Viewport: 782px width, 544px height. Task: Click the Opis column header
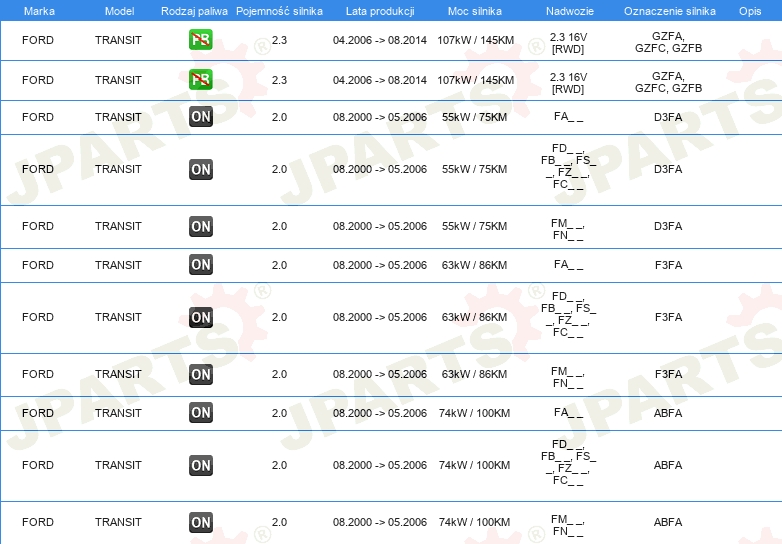click(749, 10)
